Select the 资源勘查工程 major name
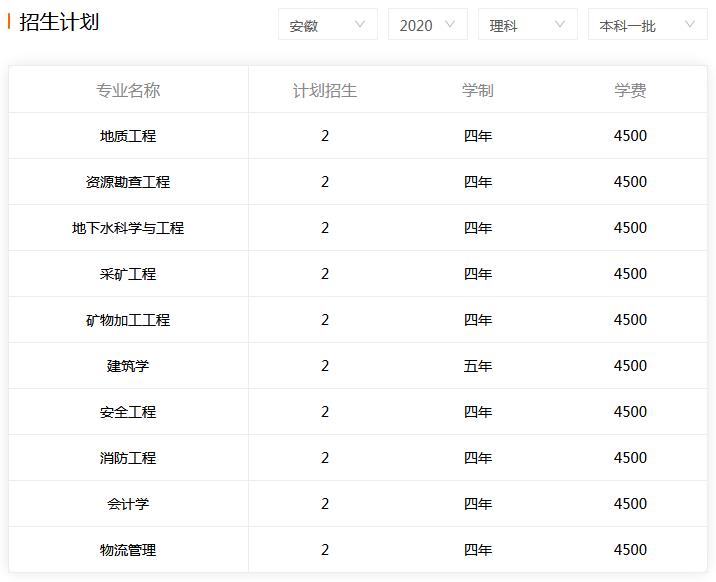Screen dimensions: 716x582 pos(128,182)
